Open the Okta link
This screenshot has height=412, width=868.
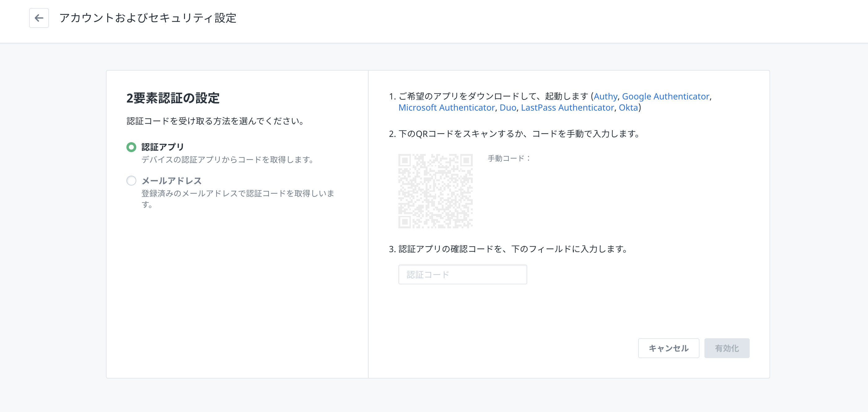[x=628, y=107]
